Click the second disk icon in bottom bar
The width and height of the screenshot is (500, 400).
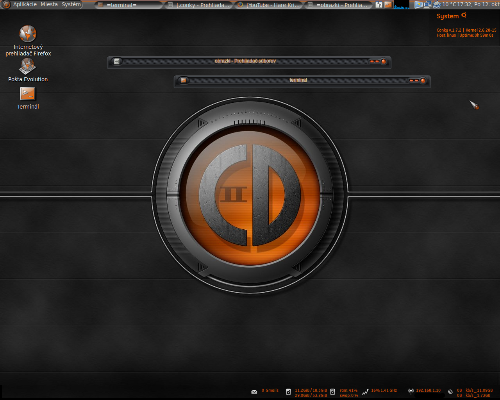[x=332, y=392]
